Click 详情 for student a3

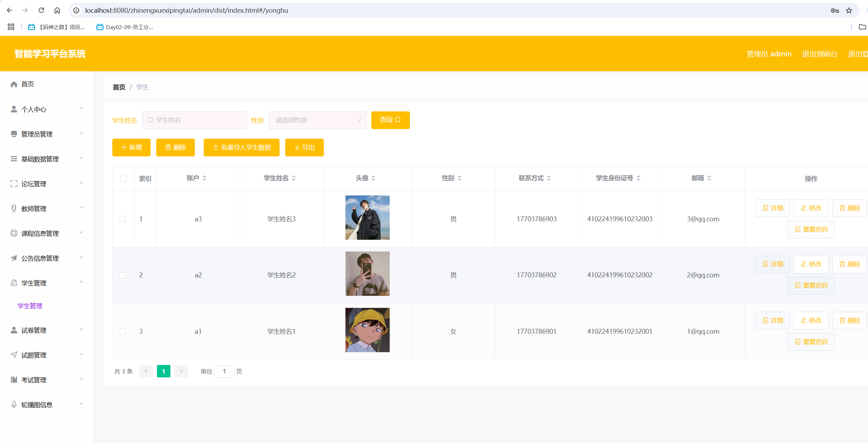pos(773,208)
